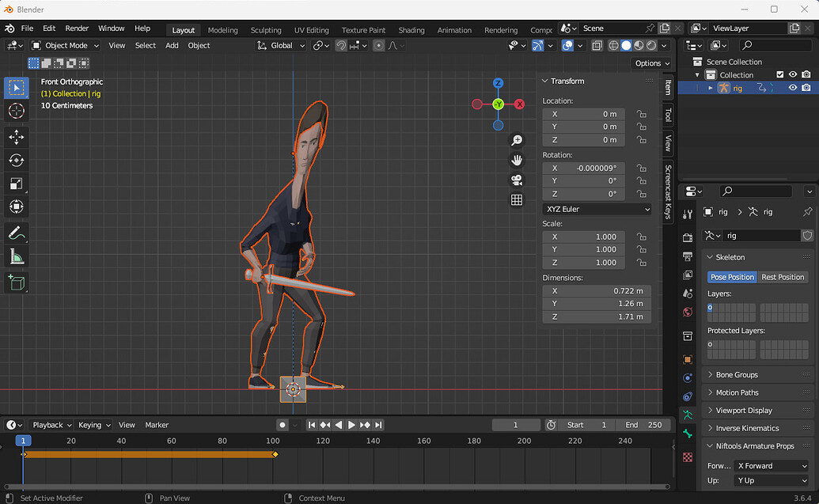Click the keyframe diamond at frame 100
Screen dimensions: 819x504
click(275, 454)
